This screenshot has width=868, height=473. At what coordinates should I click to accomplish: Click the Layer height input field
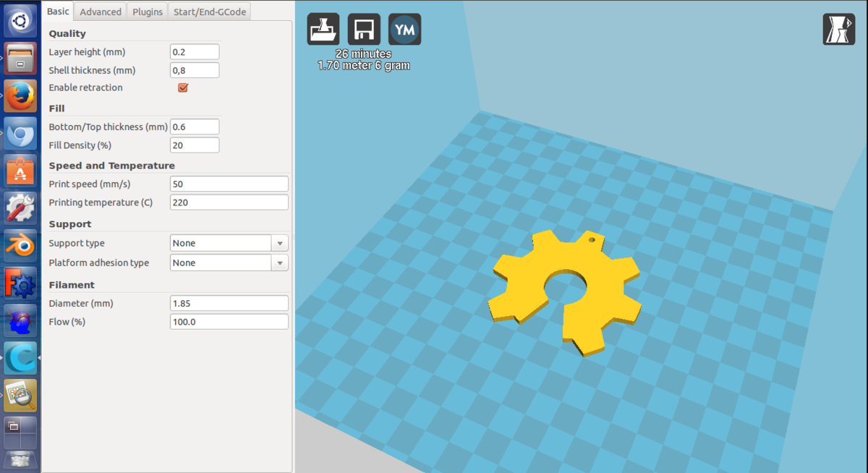tap(195, 52)
